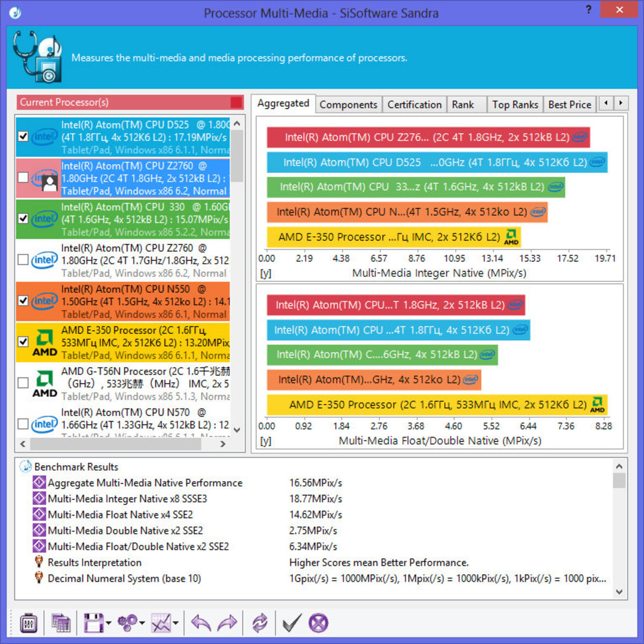Click the [y] axis toggle on float chart
Image resolution: width=644 pixels, height=644 pixels.
(266, 441)
